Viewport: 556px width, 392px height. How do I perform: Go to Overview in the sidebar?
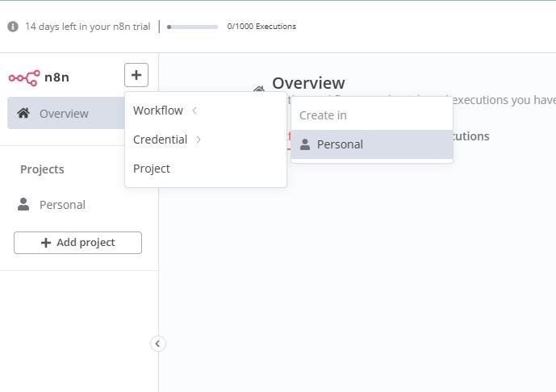point(64,113)
